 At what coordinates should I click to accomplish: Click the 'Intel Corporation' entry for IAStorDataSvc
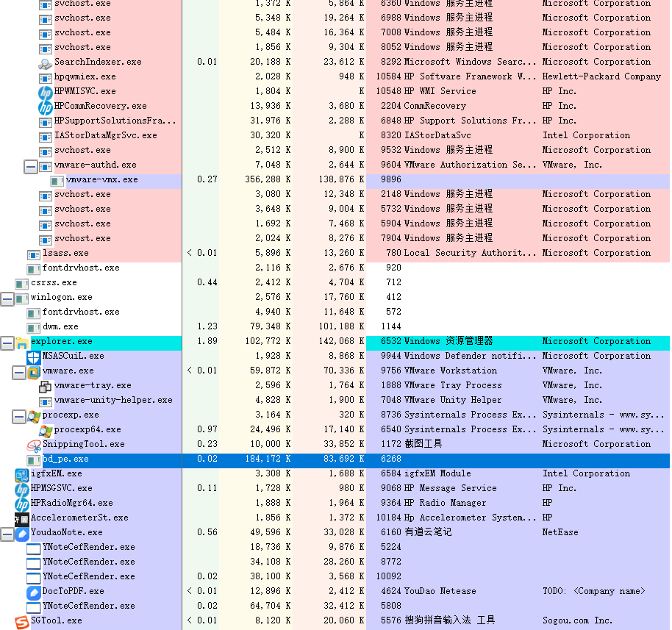586,135
